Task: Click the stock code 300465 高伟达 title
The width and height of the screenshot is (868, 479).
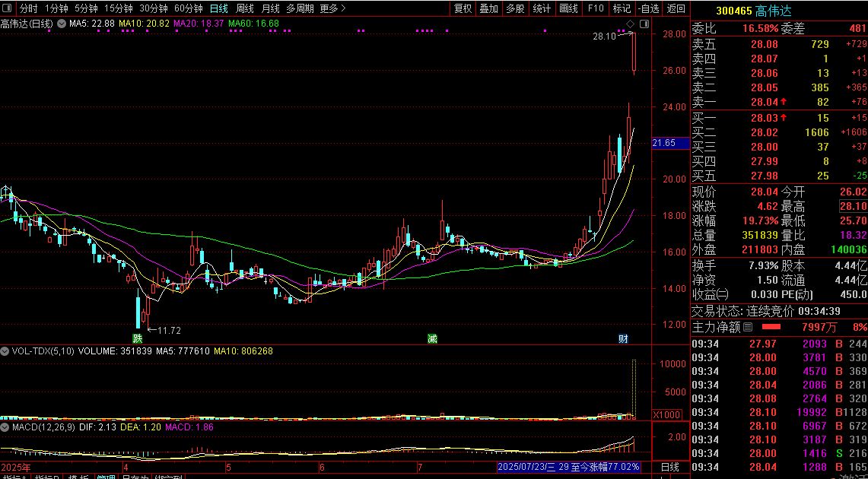Action: [x=753, y=11]
